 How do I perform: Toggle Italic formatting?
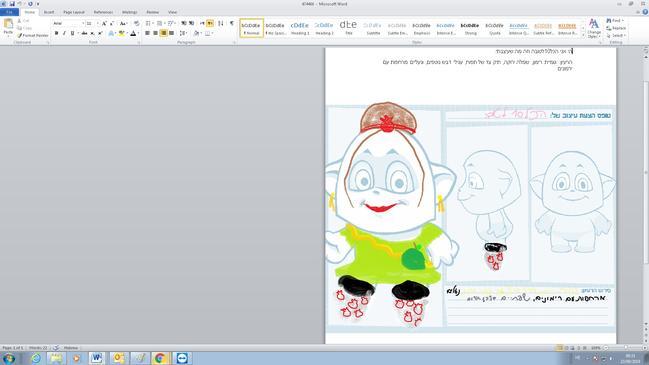point(64,33)
